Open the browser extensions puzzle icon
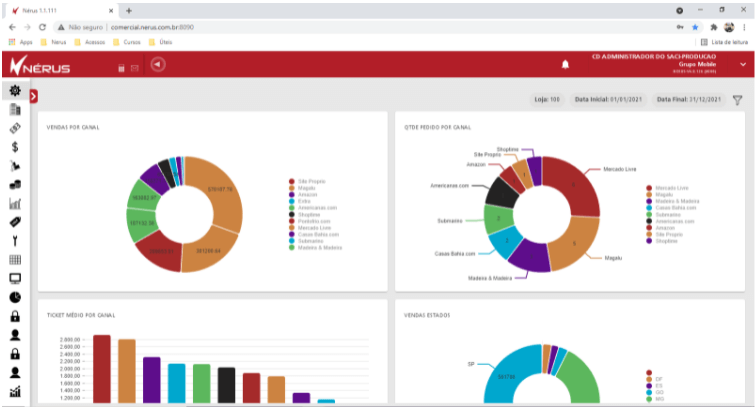The height and width of the screenshot is (407, 755). point(714,27)
